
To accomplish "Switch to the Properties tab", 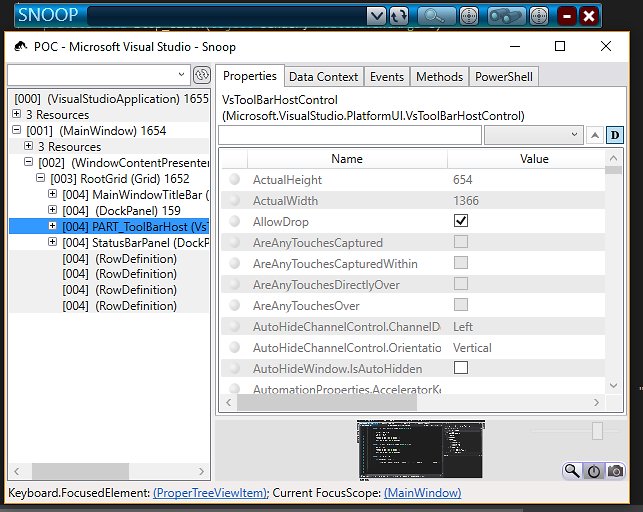I will pyautogui.click(x=250, y=76).
